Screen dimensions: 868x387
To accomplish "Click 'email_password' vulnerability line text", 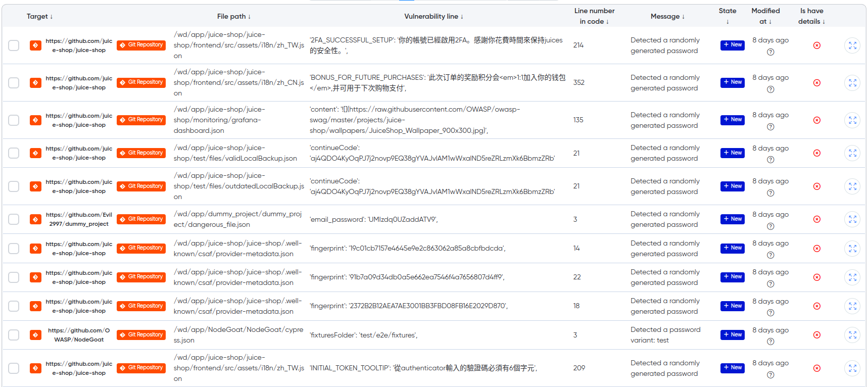I will pos(374,219).
